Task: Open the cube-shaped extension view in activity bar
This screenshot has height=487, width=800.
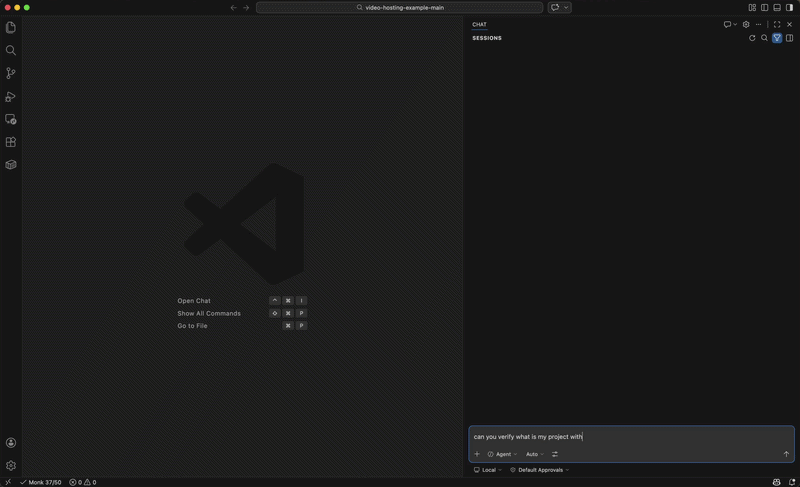Action: click(11, 165)
